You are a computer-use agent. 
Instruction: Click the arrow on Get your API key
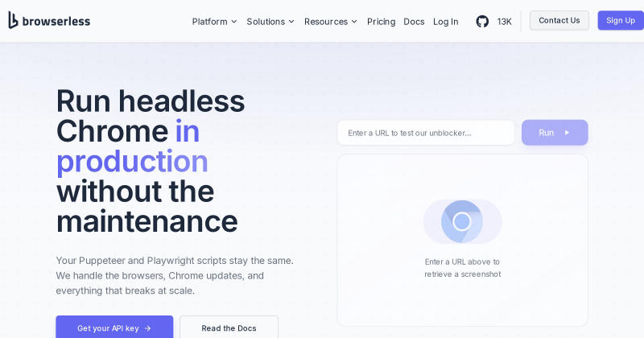(x=148, y=328)
